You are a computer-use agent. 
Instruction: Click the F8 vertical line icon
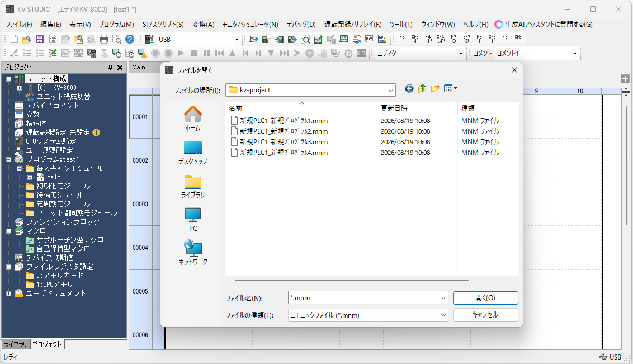[479, 39]
